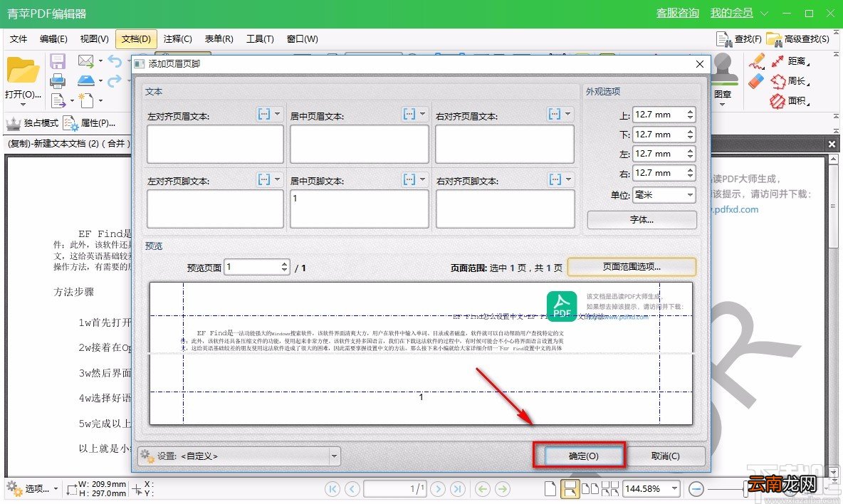Open the File (文件) menu
The height and width of the screenshot is (504, 843).
point(19,39)
